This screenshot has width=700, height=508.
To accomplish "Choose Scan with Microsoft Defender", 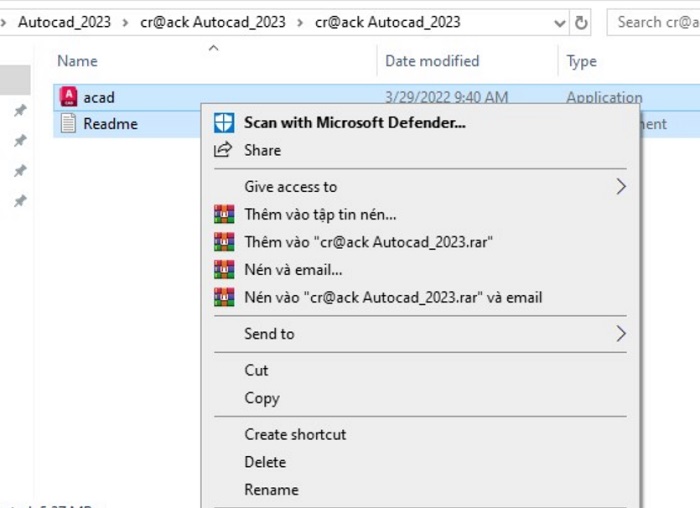I will [421, 123].
